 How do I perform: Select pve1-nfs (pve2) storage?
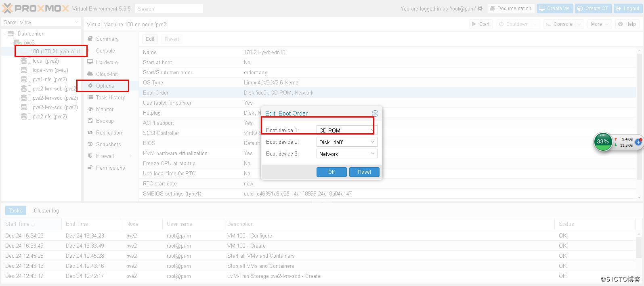(x=50, y=80)
